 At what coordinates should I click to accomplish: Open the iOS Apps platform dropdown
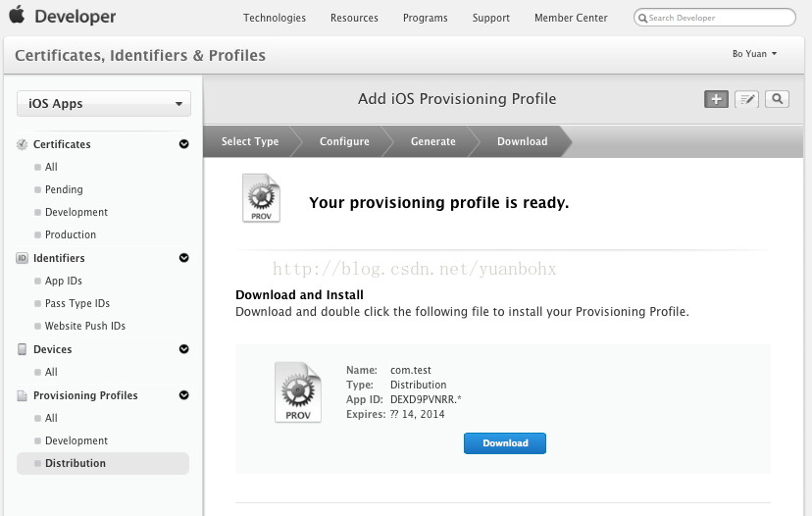coord(104,104)
